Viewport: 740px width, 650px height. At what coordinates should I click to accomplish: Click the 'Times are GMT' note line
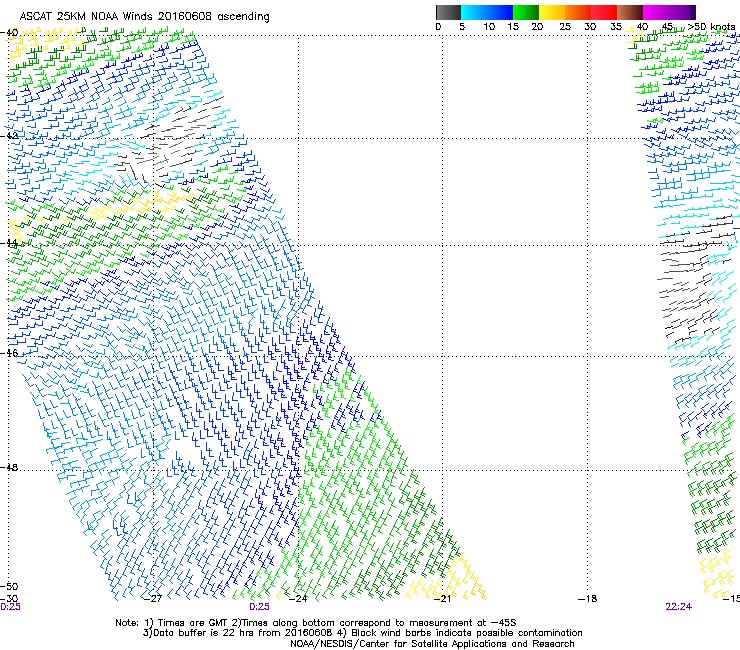pyautogui.click(x=316, y=623)
